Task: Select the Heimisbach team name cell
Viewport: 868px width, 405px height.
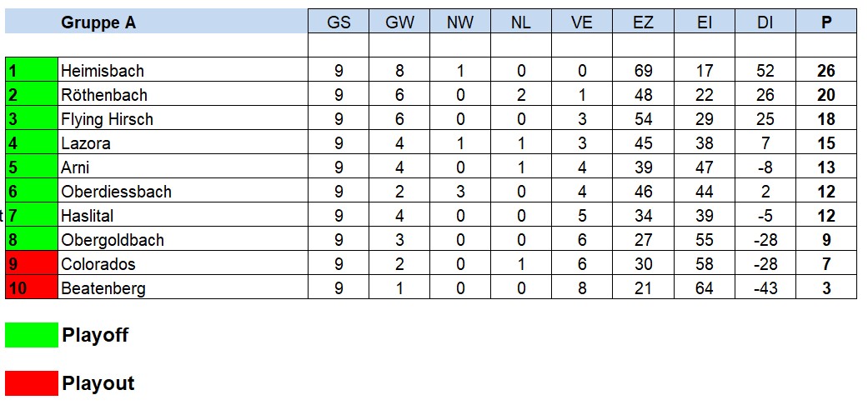Action: pyautogui.click(x=183, y=71)
